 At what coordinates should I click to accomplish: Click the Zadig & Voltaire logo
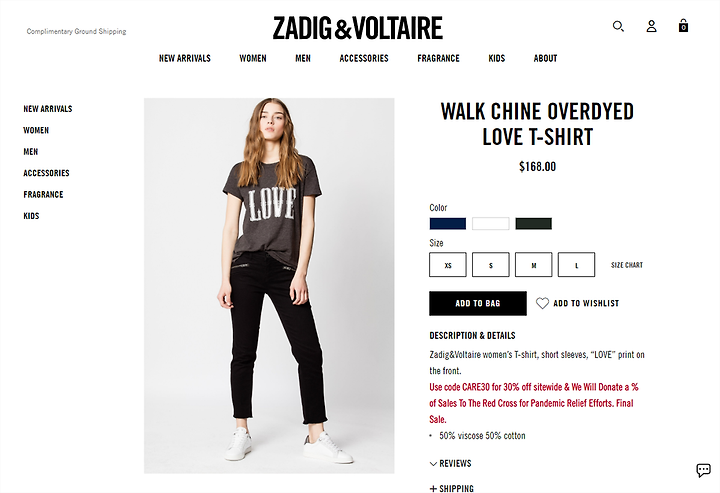[358, 28]
